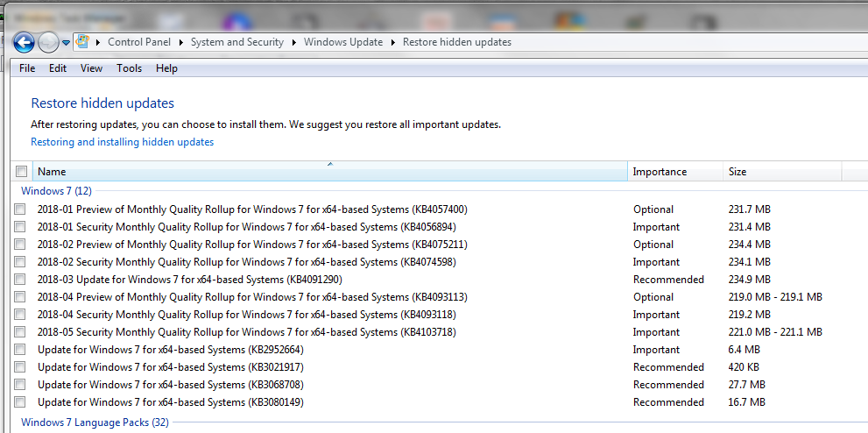Open the File menu

[x=27, y=68]
